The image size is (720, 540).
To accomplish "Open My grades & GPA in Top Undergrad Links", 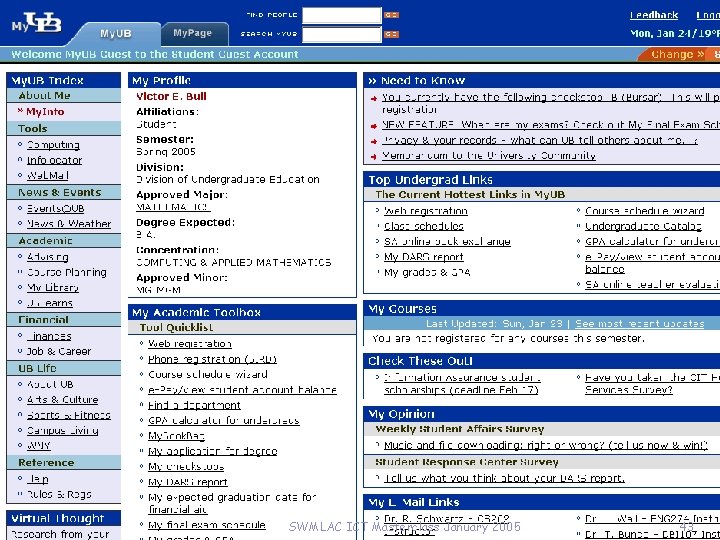I will click(427, 272).
